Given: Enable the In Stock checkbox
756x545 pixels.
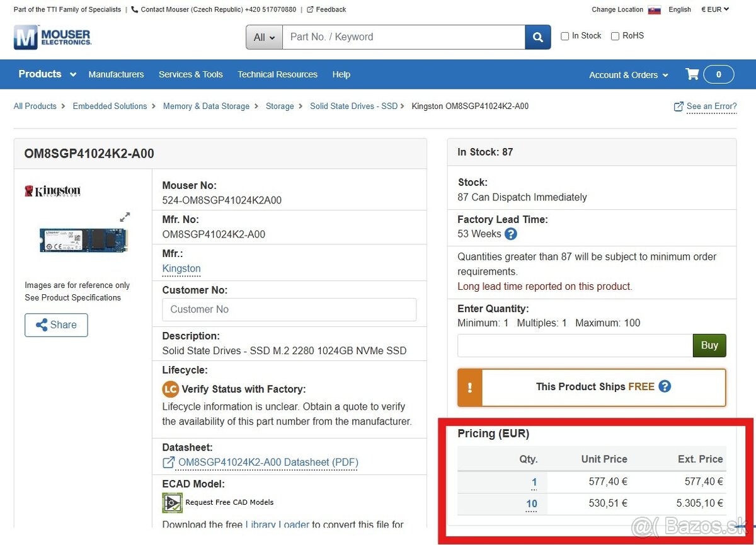Looking at the screenshot, I should coord(564,37).
